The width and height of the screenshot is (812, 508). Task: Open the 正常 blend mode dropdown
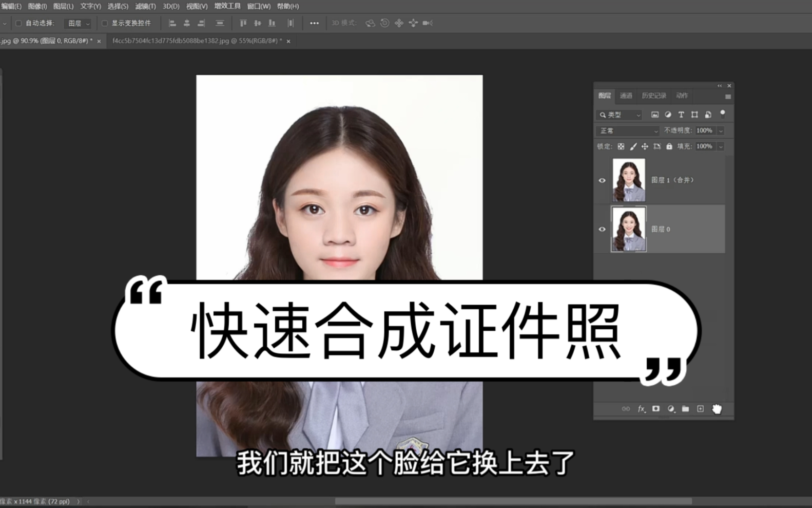point(628,130)
